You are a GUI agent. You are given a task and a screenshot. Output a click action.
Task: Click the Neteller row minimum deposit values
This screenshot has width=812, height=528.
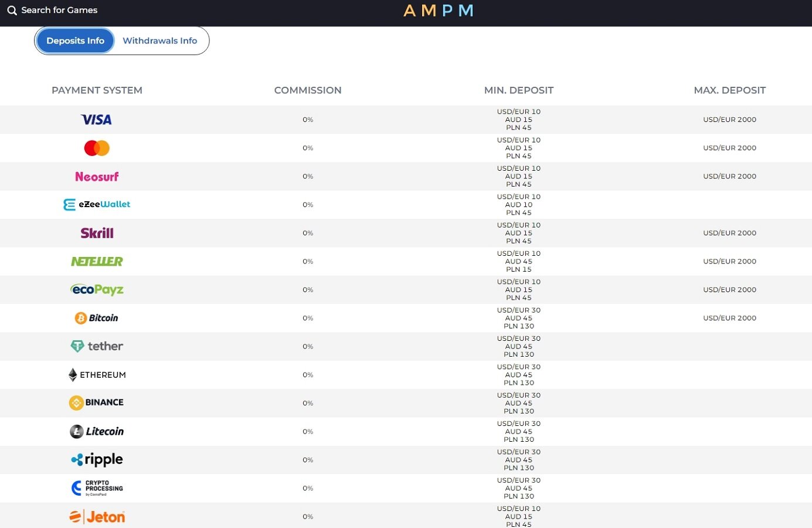click(519, 261)
